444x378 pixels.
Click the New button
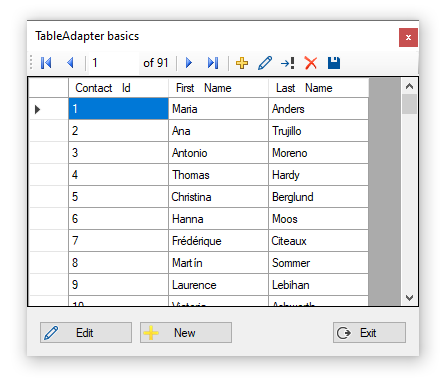click(x=186, y=332)
